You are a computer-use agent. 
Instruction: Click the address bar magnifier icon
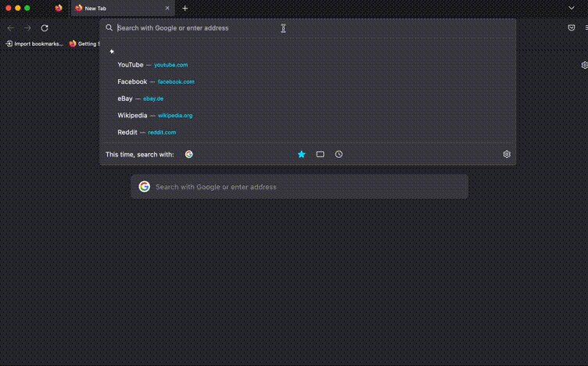[x=109, y=27]
